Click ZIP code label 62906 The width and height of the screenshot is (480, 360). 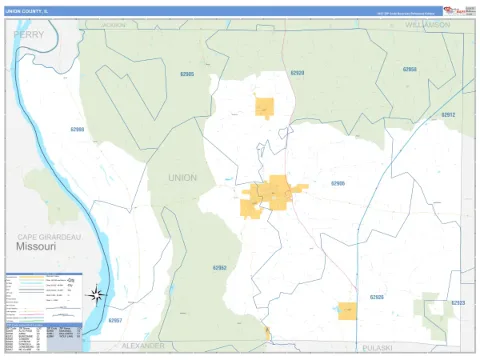338,183
